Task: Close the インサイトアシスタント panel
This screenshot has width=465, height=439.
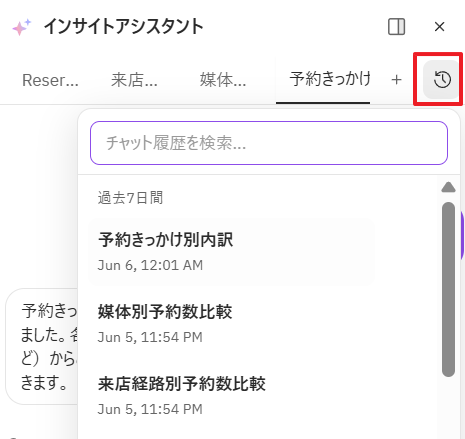Action: click(x=440, y=27)
